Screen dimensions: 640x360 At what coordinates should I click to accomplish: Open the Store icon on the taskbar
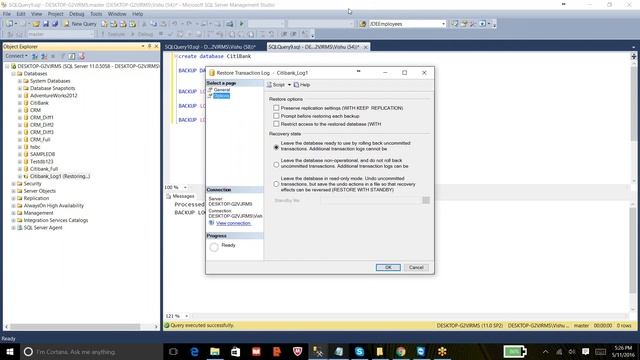236,351
